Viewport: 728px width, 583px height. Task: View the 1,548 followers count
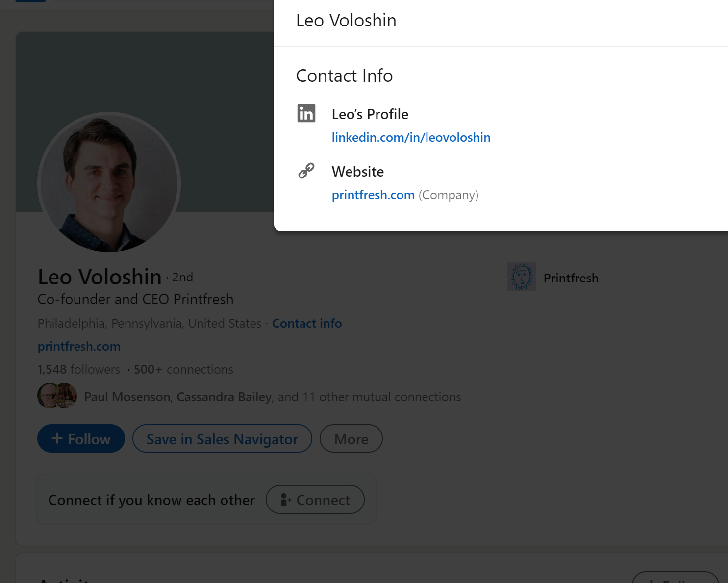click(79, 369)
